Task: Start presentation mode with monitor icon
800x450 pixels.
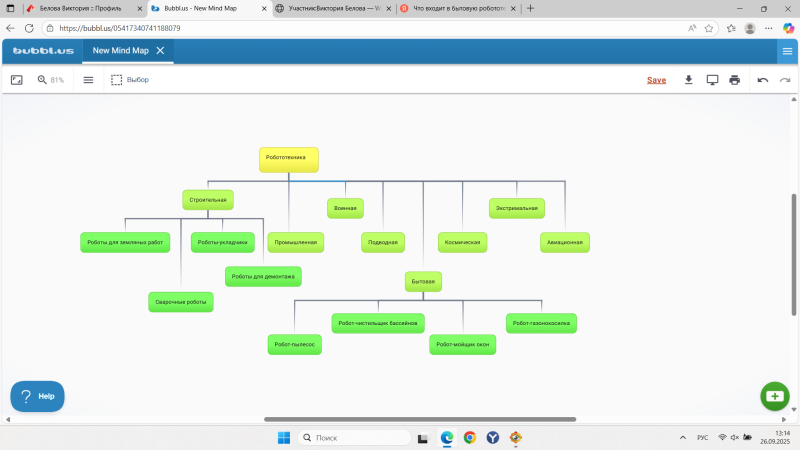Action: 712,80
